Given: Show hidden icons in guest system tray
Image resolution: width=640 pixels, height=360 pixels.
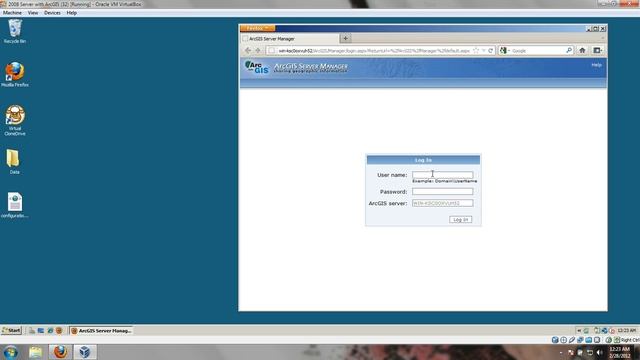Looking at the screenshot, I should [x=578, y=331].
